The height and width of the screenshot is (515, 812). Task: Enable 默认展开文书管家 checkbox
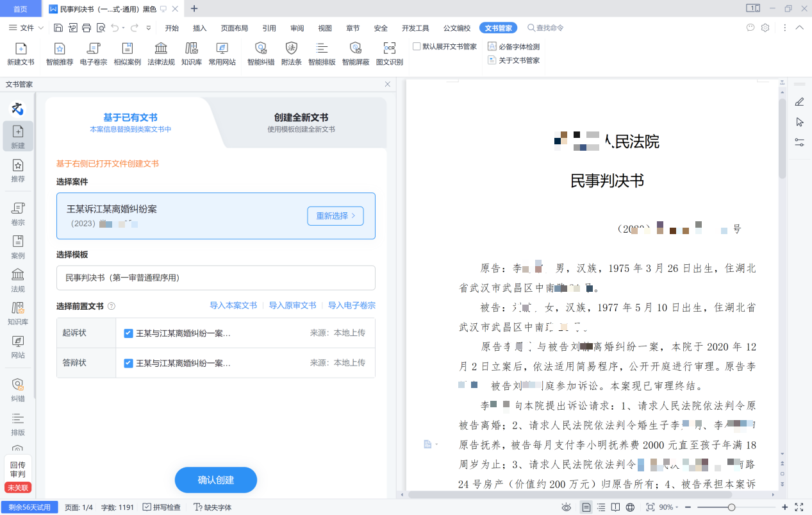[x=417, y=47]
